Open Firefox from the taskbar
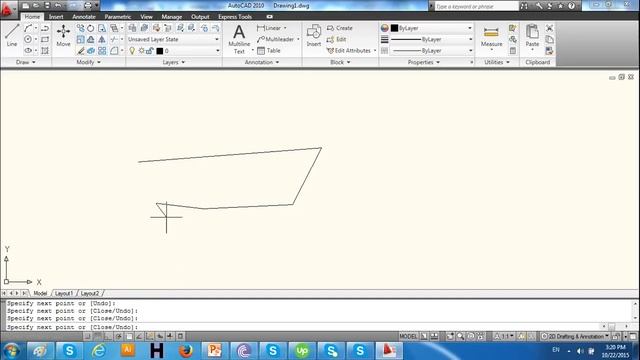 [186, 351]
